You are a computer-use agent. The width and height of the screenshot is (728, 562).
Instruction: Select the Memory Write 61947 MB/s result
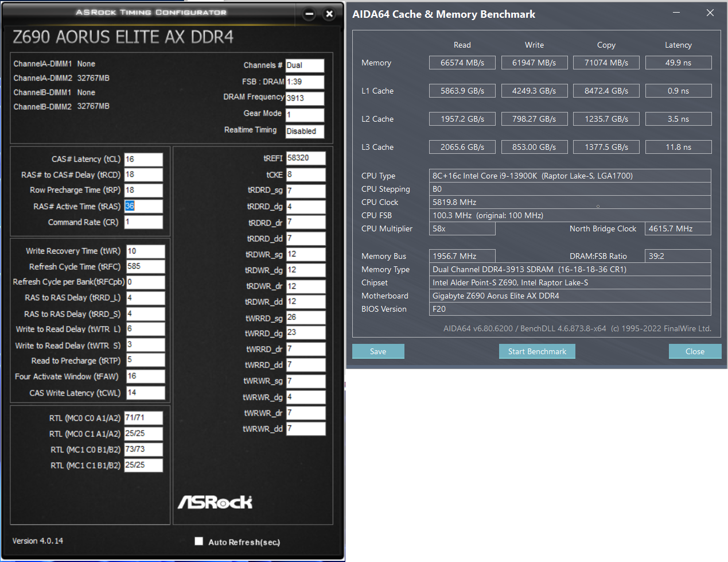(x=534, y=63)
